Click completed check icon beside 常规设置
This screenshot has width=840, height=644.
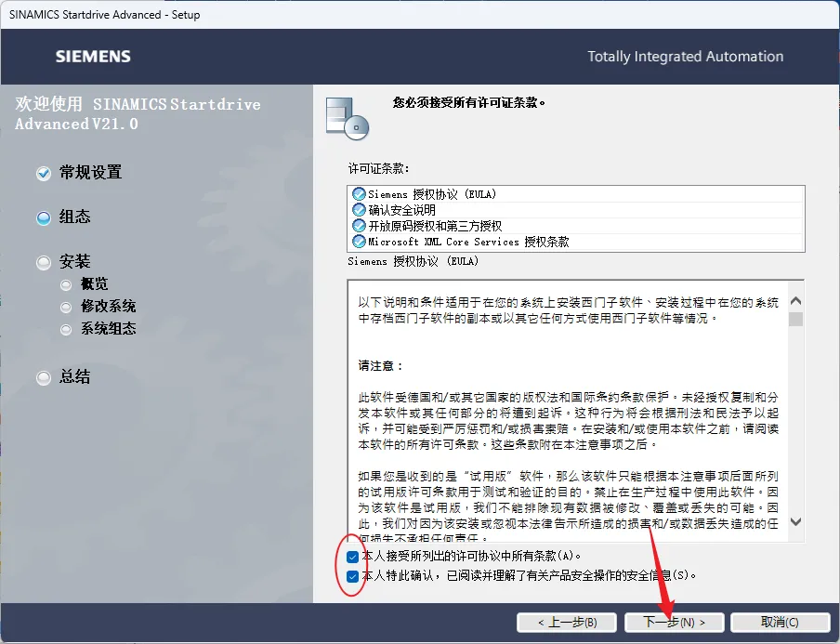[x=44, y=174]
